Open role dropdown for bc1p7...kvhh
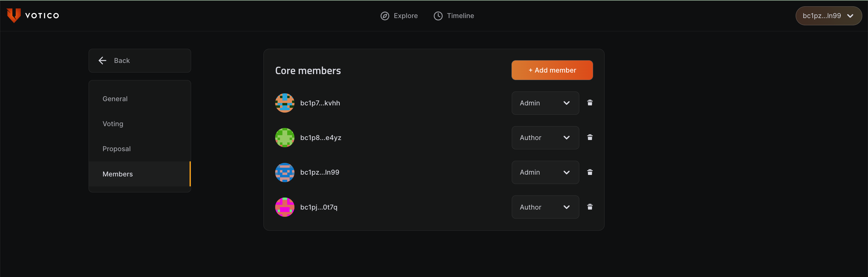The image size is (868, 277). click(545, 103)
